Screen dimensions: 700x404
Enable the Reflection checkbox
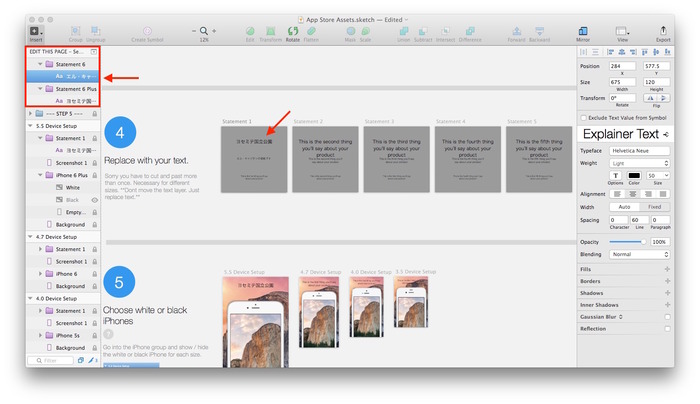pyautogui.click(x=667, y=329)
